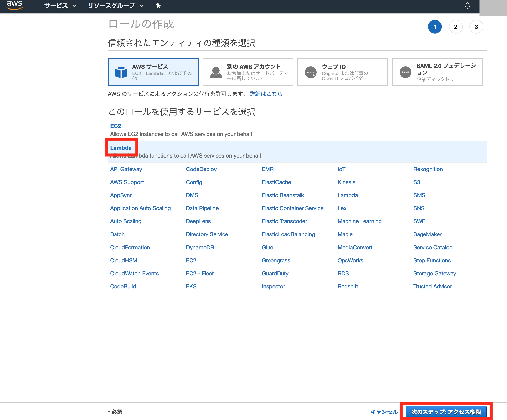Select ElasticLoadBalancing service
Viewport: 507px width, 420px height.
click(288, 234)
